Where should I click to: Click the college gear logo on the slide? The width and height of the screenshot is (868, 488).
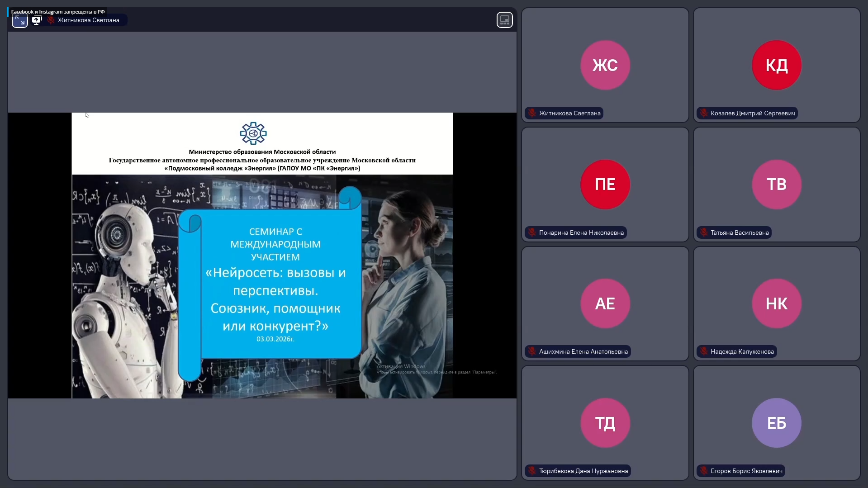click(x=253, y=133)
